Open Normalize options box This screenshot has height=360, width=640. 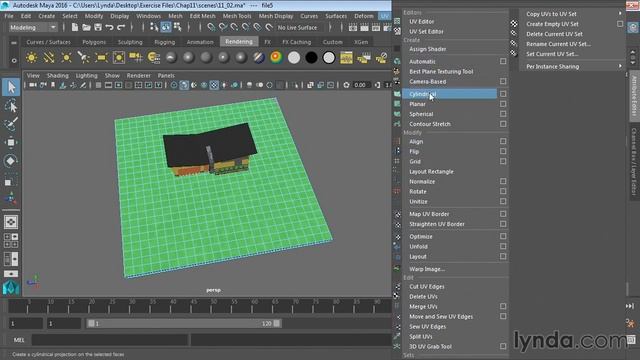[503, 181]
